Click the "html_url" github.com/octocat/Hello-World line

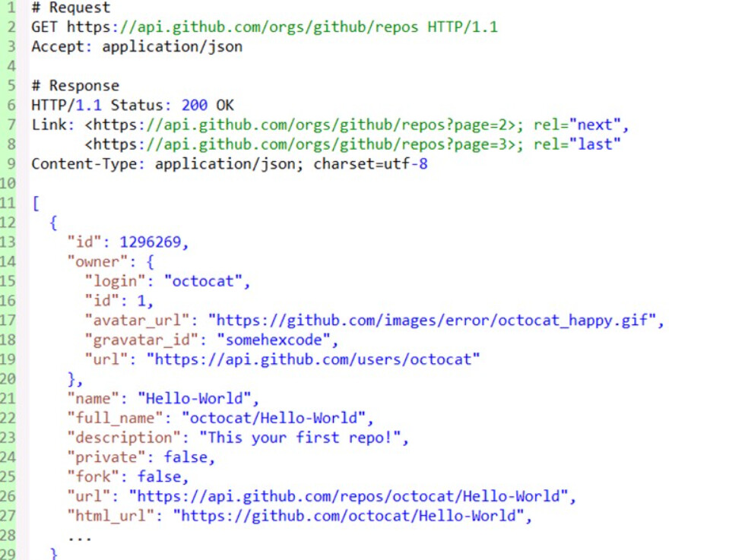coord(300,515)
